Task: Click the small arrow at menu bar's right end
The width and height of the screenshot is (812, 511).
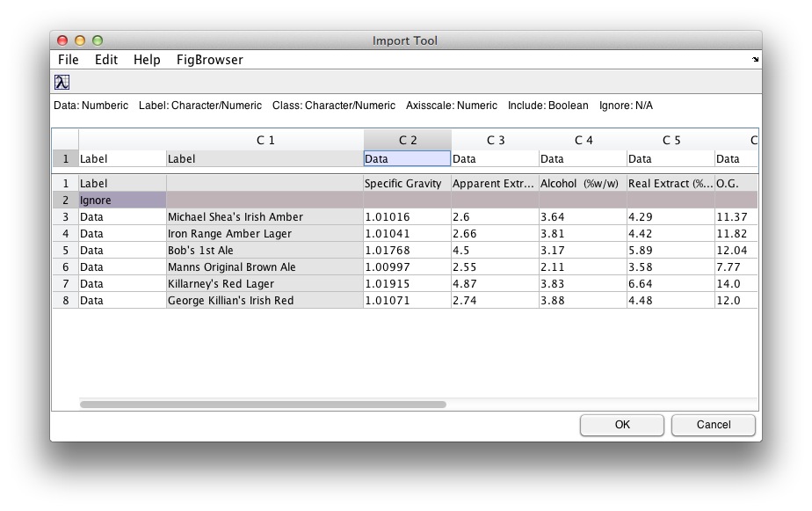Action: pyautogui.click(x=755, y=60)
